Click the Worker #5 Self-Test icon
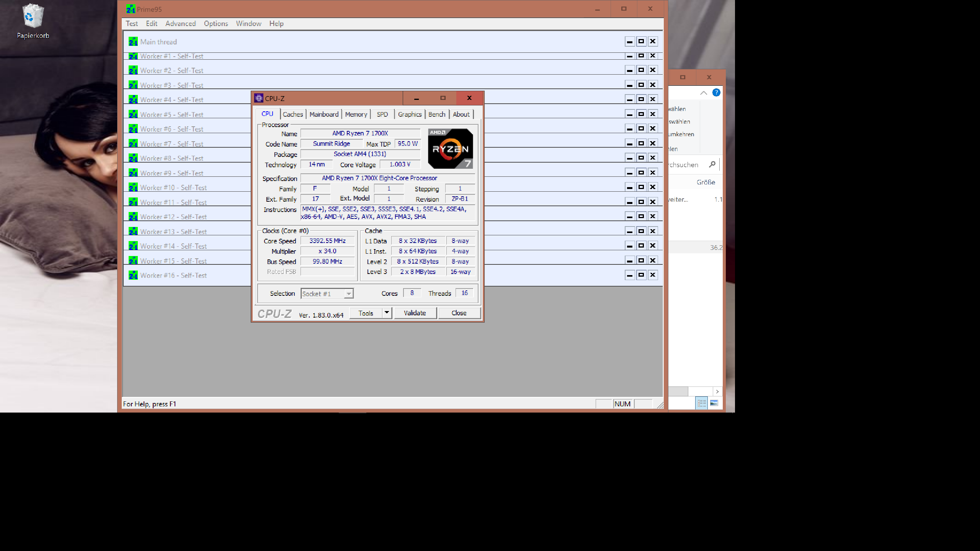 coord(133,114)
